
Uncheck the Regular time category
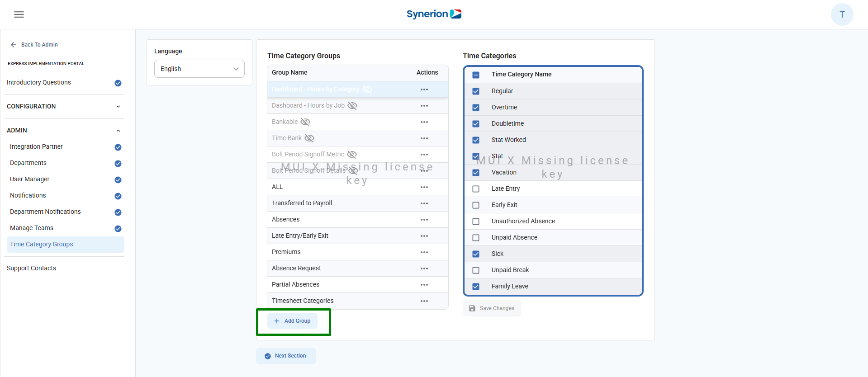pos(476,91)
